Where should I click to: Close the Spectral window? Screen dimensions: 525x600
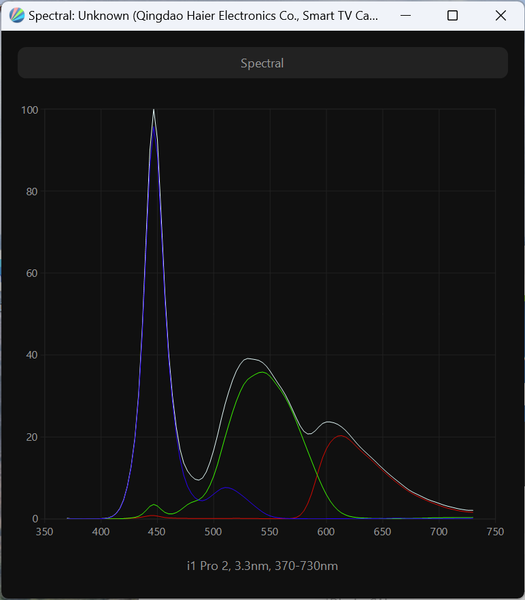[501, 16]
